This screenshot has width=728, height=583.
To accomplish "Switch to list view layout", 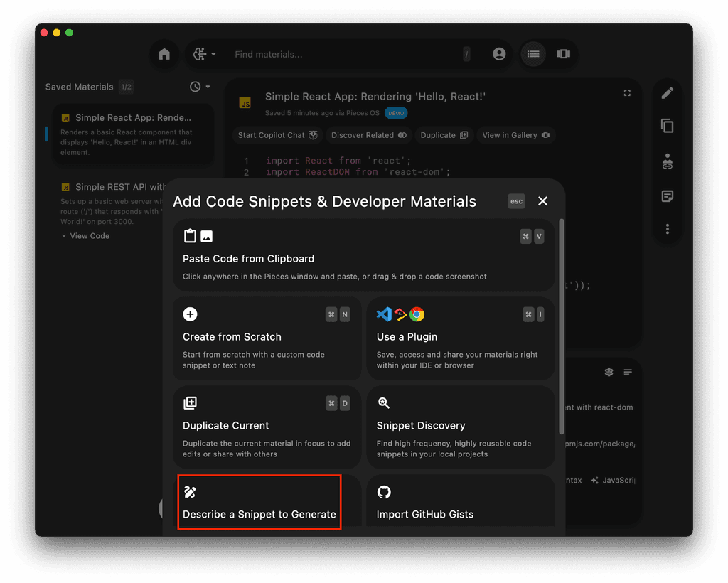I will tap(533, 54).
